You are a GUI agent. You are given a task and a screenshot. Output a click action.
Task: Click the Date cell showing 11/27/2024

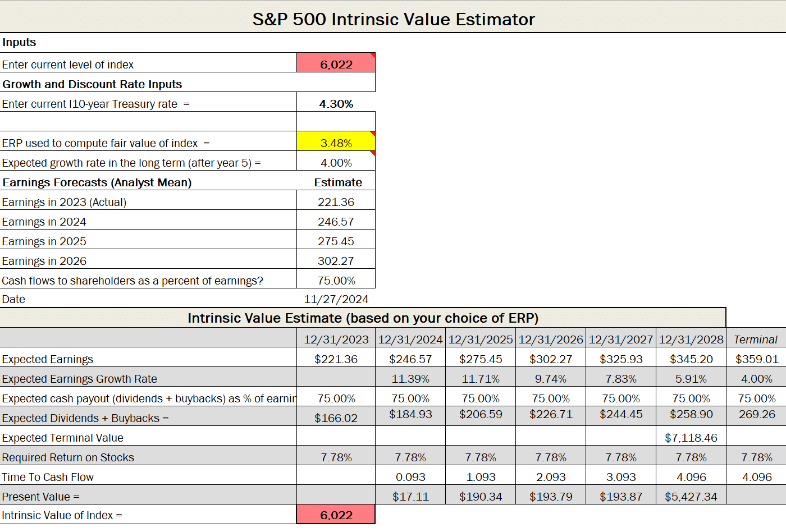tap(335, 299)
